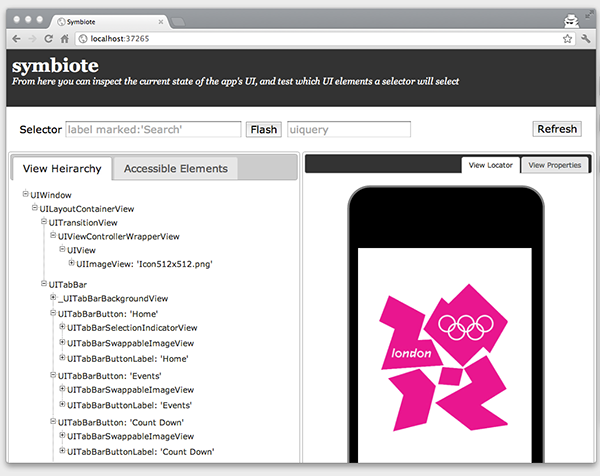This screenshot has width=600, height=476.
Task: Collapse the UIViewControllerWrapperView node
Action: tap(53, 235)
